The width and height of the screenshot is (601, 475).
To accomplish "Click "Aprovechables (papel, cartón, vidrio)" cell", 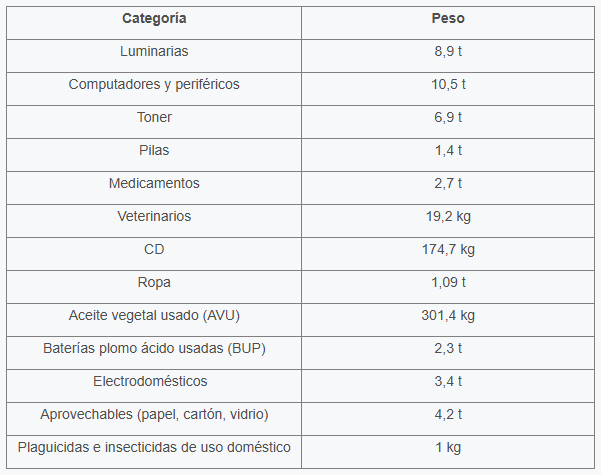I will point(154,414).
